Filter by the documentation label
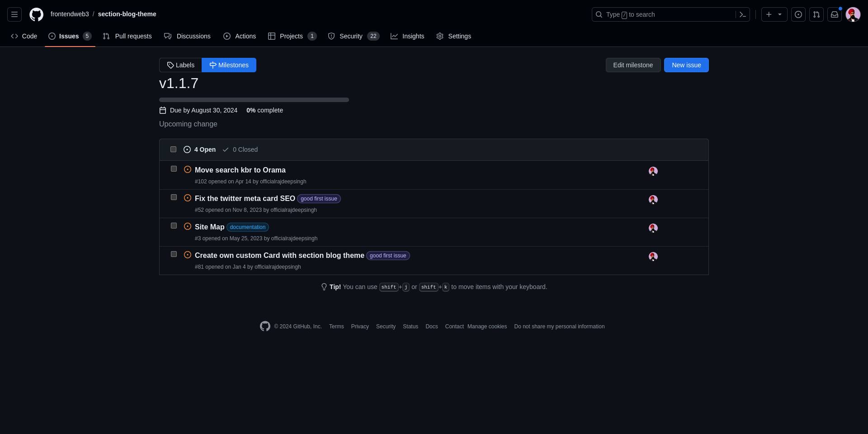The height and width of the screenshot is (434, 868). [248, 227]
